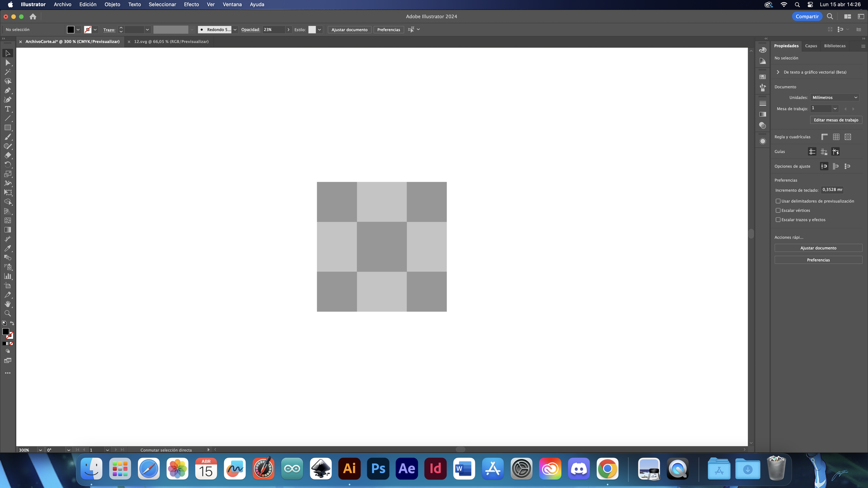Screen dimensions: 868x488
Task: Click Editar mesas de trabajo button
Action: point(836,120)
